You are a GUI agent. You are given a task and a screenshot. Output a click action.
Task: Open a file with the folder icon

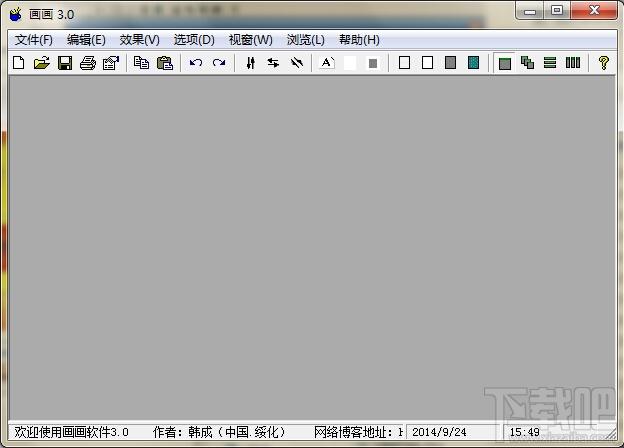click(42, 63)
